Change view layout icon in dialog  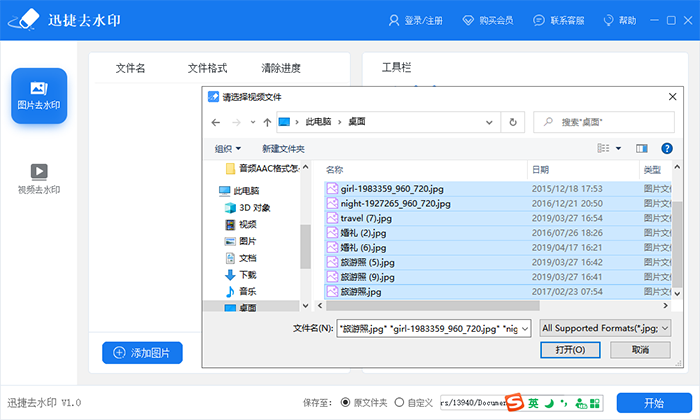(603, 148)
